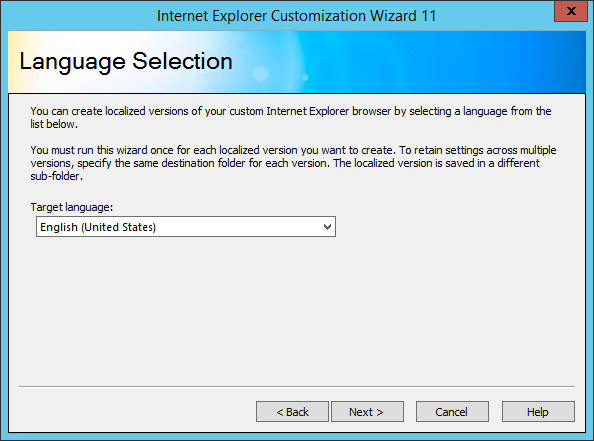Image resolution: width=594 pixels, height=441 pixels.
Task: Click the horizontal separator line above buttons
Action: pos(297,387)
